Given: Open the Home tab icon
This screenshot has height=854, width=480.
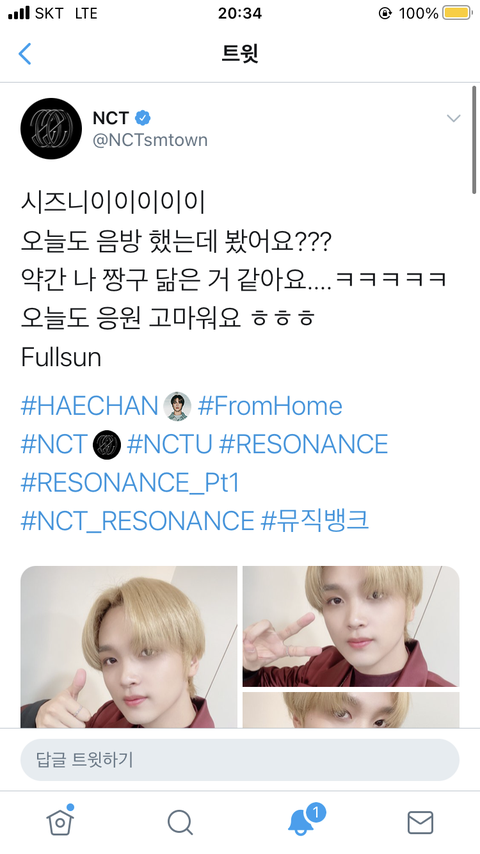Looking at the screenshot, I should [60, 820].
